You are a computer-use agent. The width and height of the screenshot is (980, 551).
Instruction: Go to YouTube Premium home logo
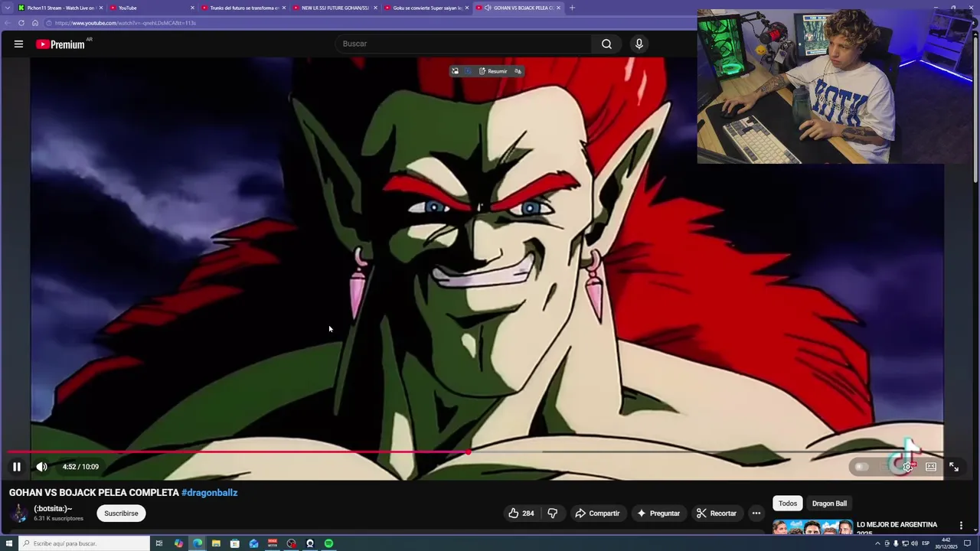(60, 44)
